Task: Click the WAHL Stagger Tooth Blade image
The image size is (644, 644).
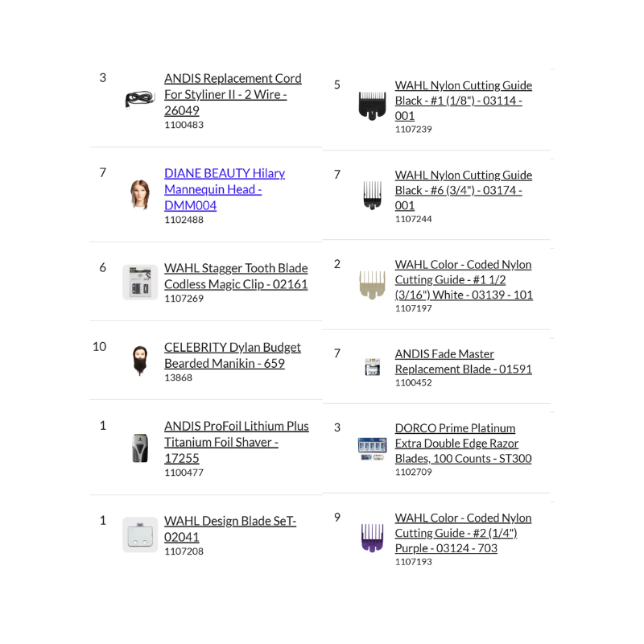Action: [140, 283]
